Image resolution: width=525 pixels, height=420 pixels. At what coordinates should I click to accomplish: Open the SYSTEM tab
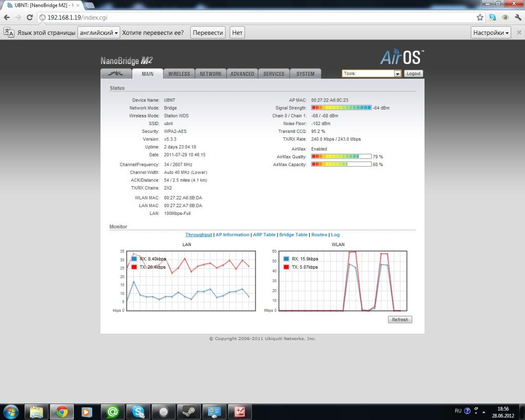coord(306,74)
